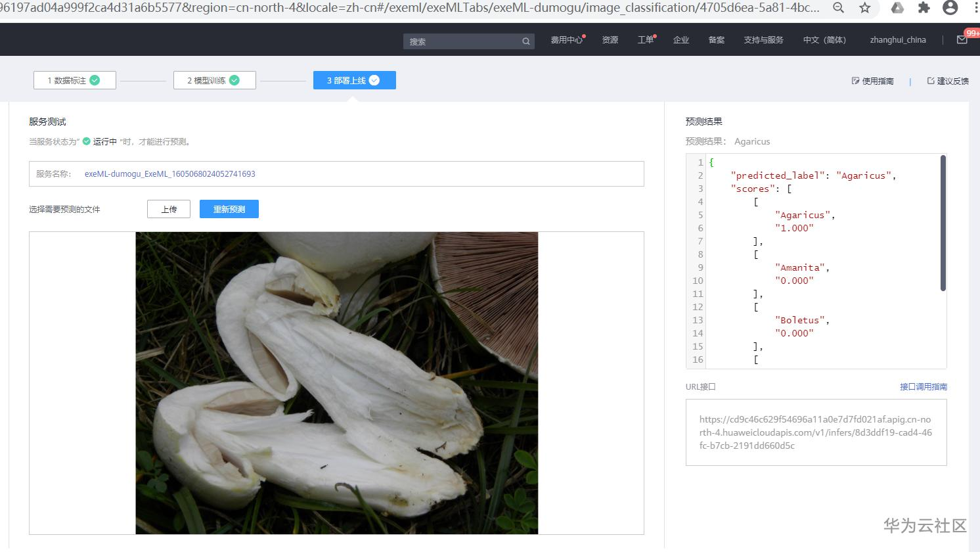
Task: Bookmark the page using the address bar star
Action: (x=865, y=9)
